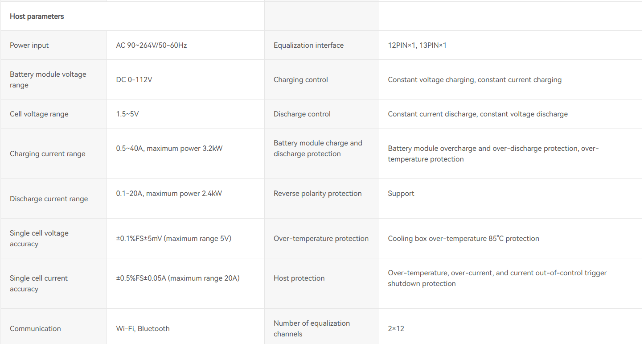Select the 0.5~40A maximum power text
Image resolution: width=644 pixels, height=344 pixels.
[169, 148]
